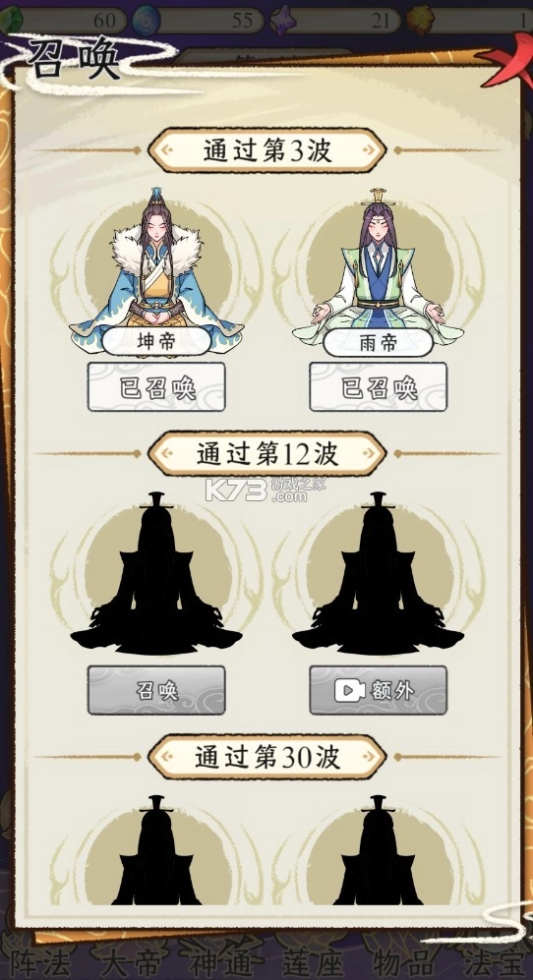Tap the left locked silhouette under 第12波

(156, 574)
